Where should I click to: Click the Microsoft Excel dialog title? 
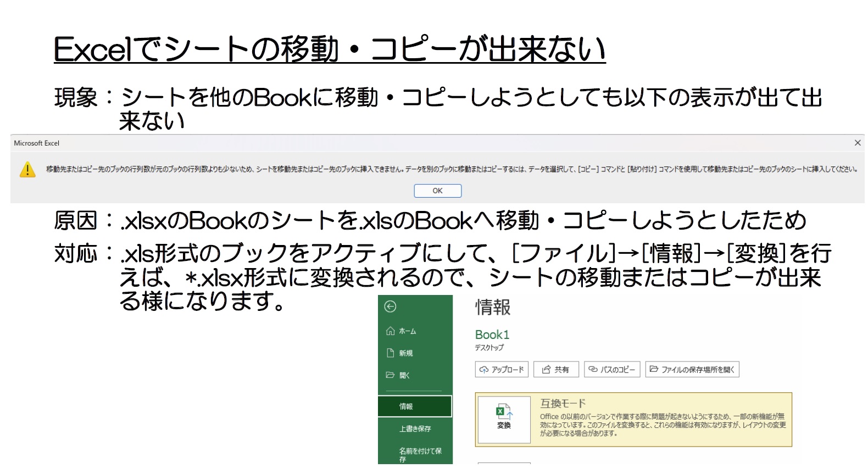tap(36, 143)
